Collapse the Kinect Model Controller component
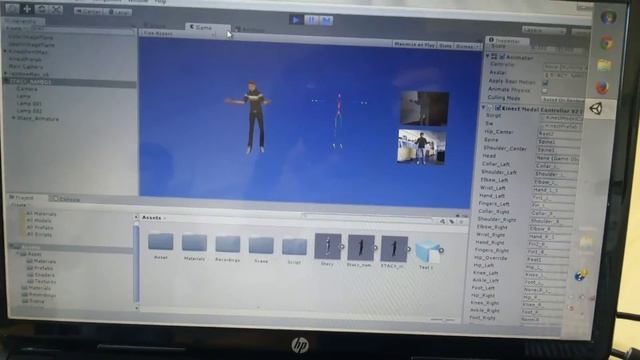 point(484,108)
